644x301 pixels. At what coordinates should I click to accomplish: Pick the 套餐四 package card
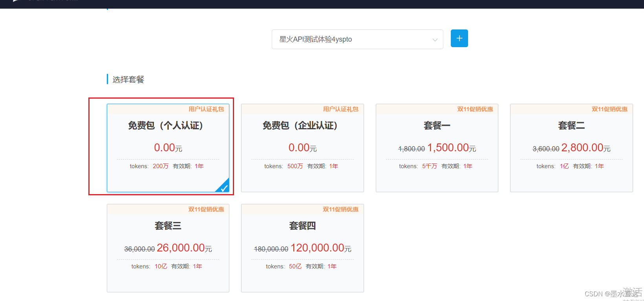click(x=302, y=248)
